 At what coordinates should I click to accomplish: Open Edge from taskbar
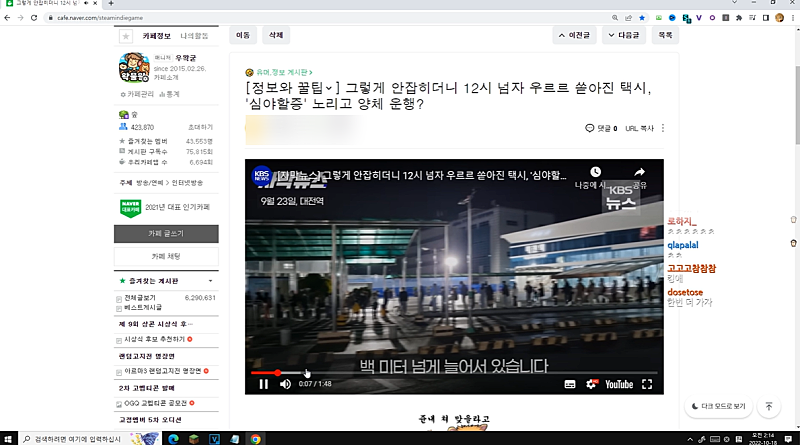click(173, 439)
